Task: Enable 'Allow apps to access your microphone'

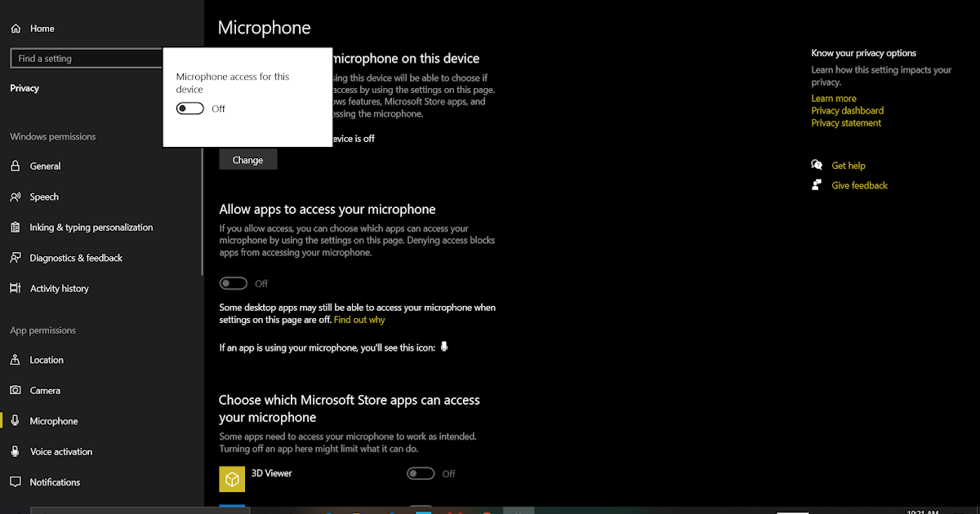Action: pos(233,282)
